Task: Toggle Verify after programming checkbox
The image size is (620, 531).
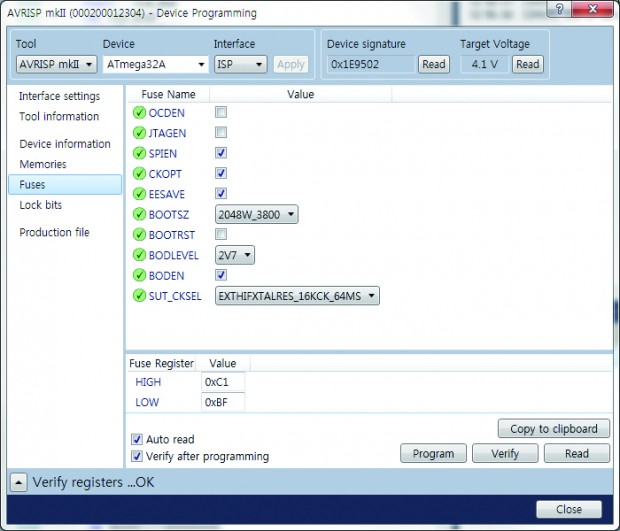Action: point(137,456)
